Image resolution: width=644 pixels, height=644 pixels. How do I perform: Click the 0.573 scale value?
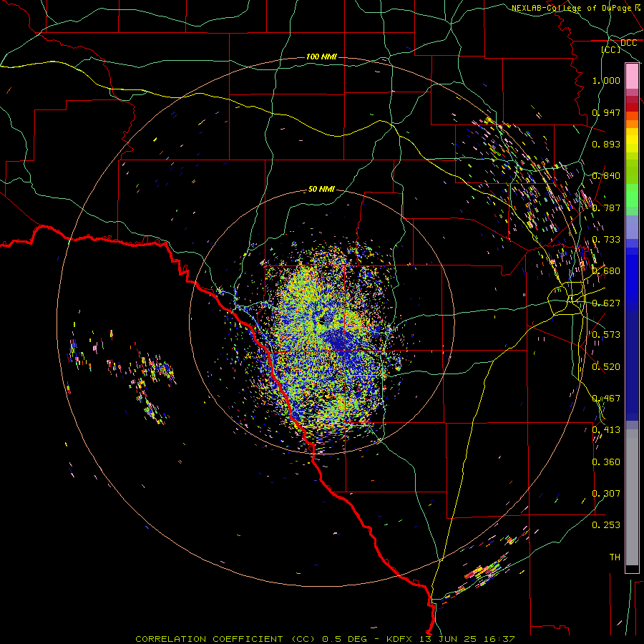click(606, 335)
